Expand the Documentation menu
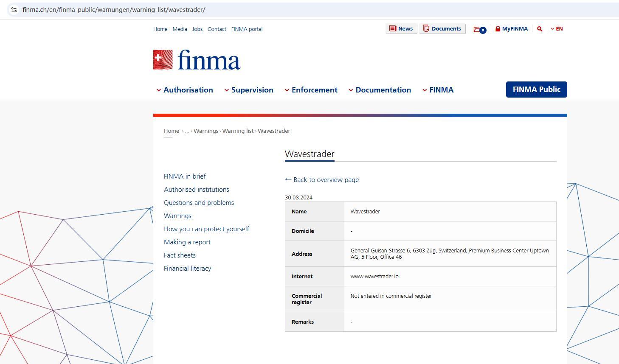This screenshot has width=619, height=364. 380,90
